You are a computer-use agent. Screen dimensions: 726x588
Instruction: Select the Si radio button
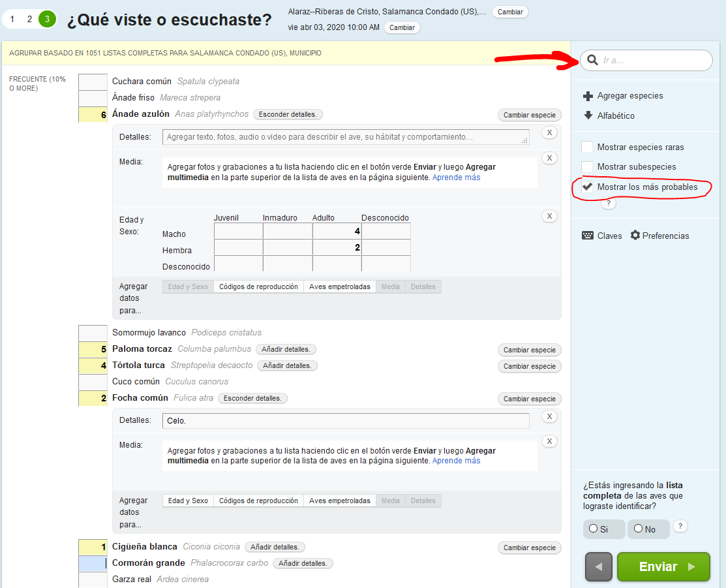click(x=594, y=528)
